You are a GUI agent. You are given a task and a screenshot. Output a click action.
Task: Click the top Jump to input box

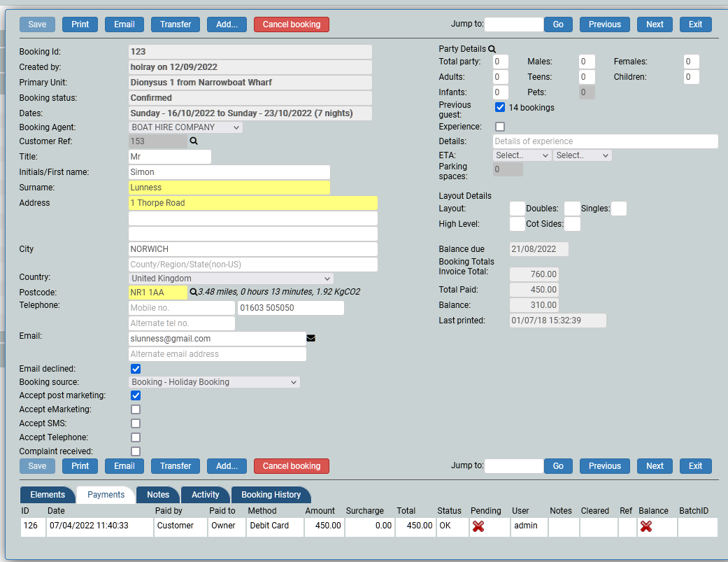pyautogui.click(x=513, y=24)
